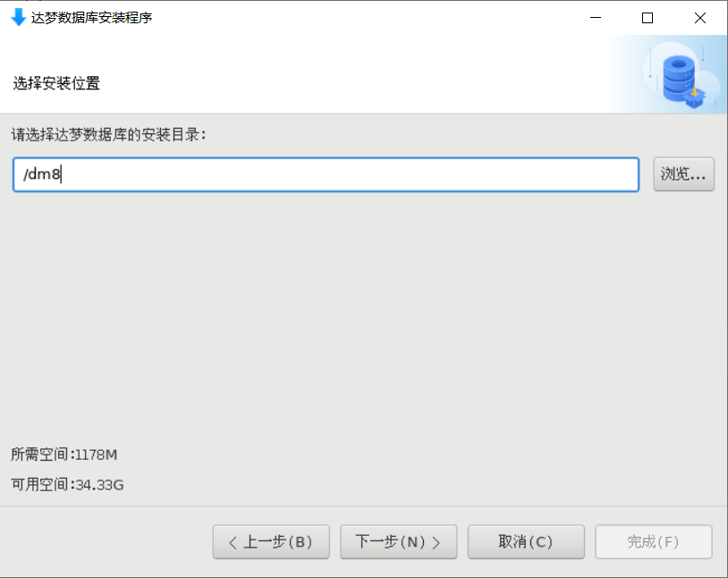Image resolution: width=728 pixels, height=578 pixels.
Task: Cancel installation via 取消(C)
Action: pyautogui.click(x=526, y=541)
